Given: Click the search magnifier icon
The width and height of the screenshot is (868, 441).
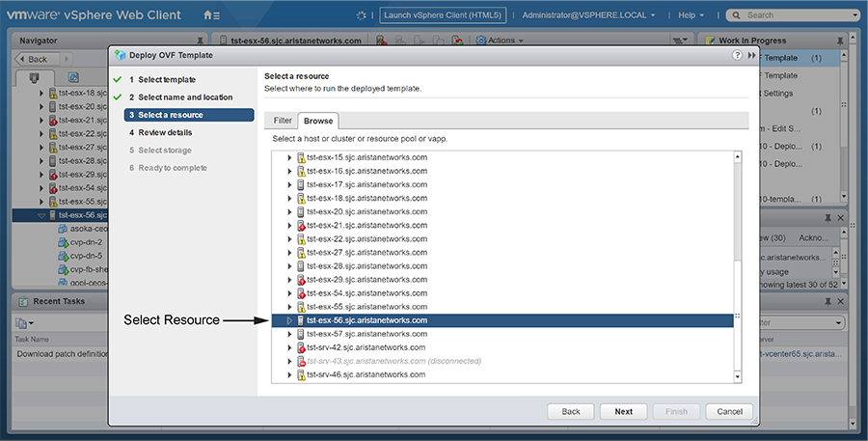Looking at the screenshot, I should tap(736, 15).
